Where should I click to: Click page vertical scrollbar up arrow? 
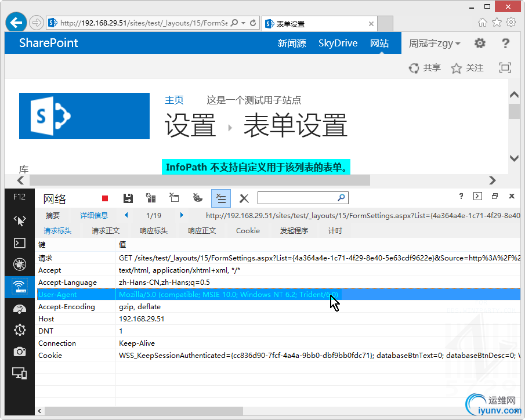coord(514,95)
